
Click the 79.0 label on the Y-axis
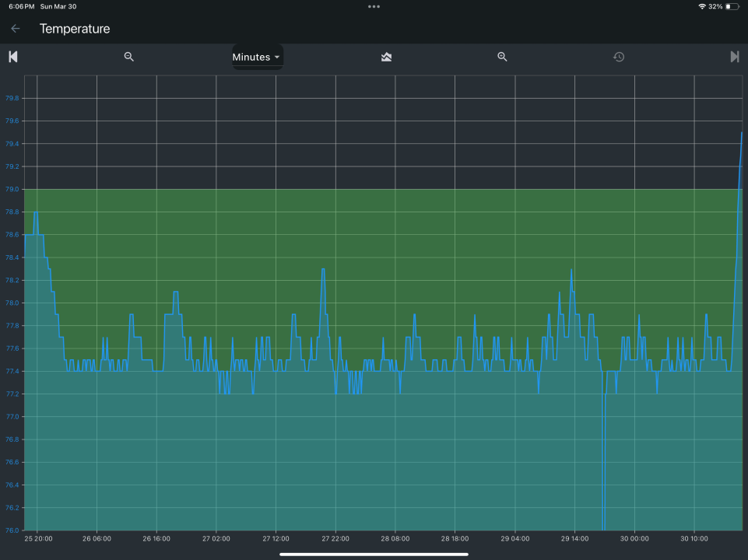tap(12, 189)
